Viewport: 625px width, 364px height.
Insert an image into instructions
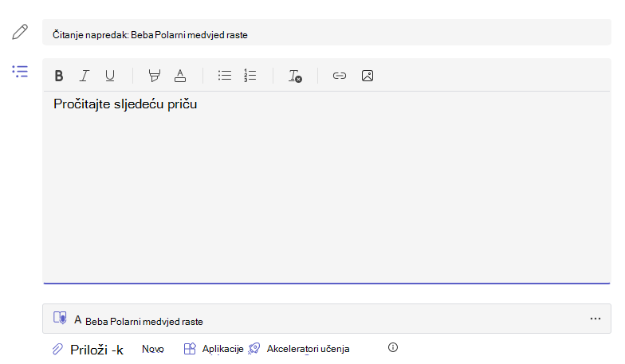[368, 76]
